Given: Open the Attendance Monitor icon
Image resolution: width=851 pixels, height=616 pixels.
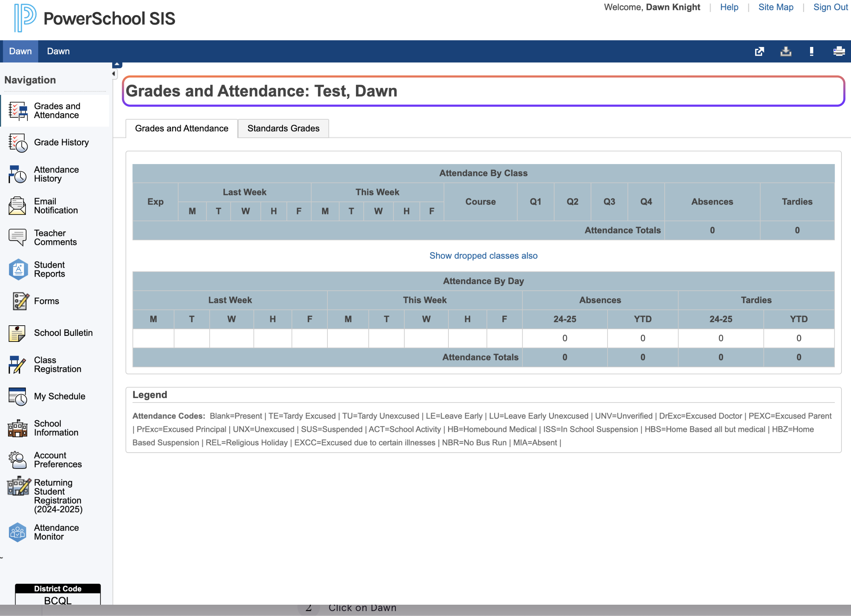Looking at the screenshot, I should tap(18, 532).
